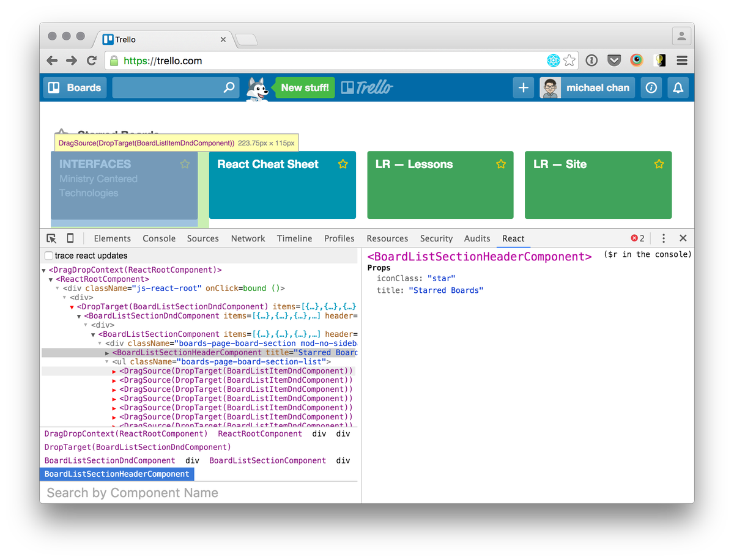Open the Network tab

point(248,238)
